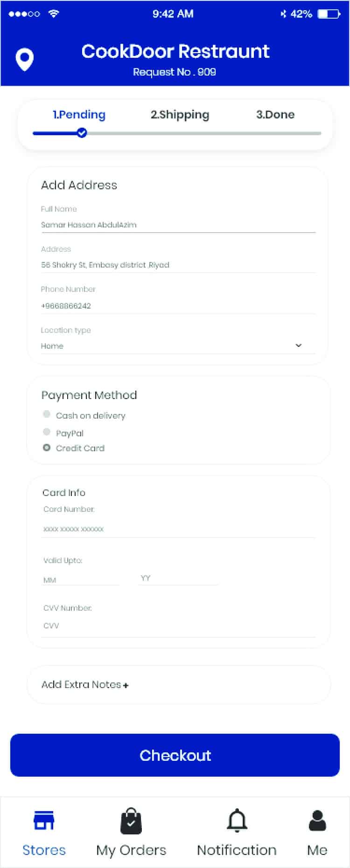Tap the Bluetooth icon in status bar

click(283, 14)
